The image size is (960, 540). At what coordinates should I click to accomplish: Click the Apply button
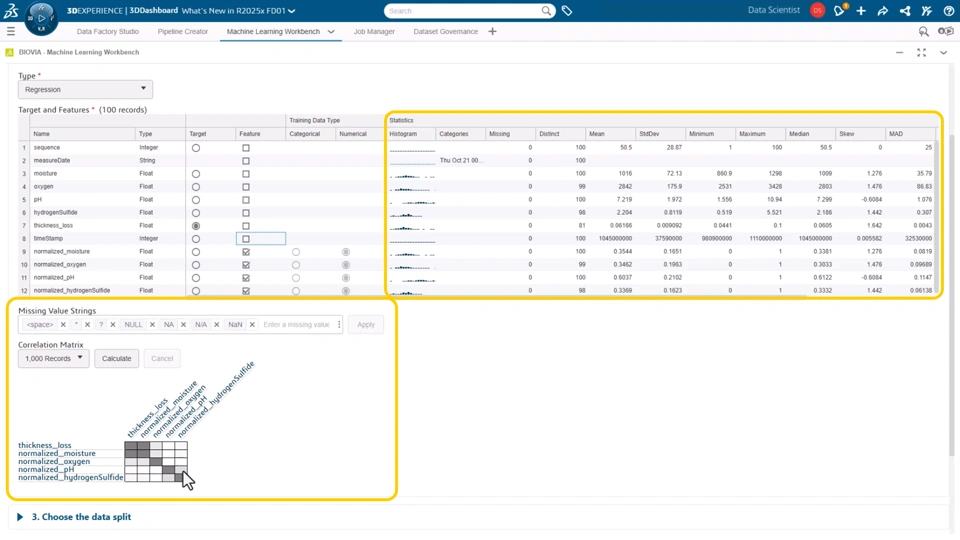point(366,324)
